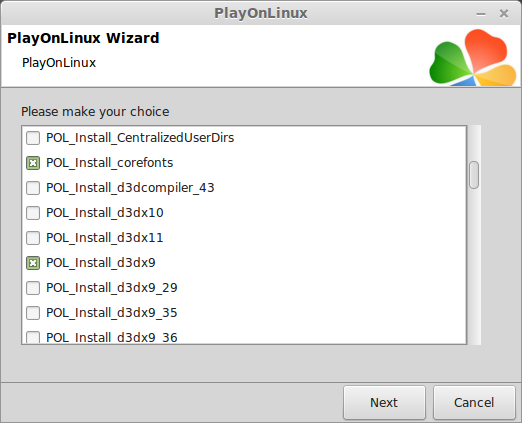Select the POL_Install_corefonts list label

[110, 163]
